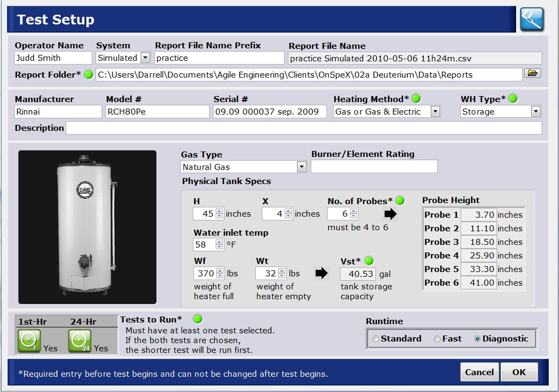Click the Burner/Element Rating text field
This screenshot has height=392, width=559.
tap(374, 167)
